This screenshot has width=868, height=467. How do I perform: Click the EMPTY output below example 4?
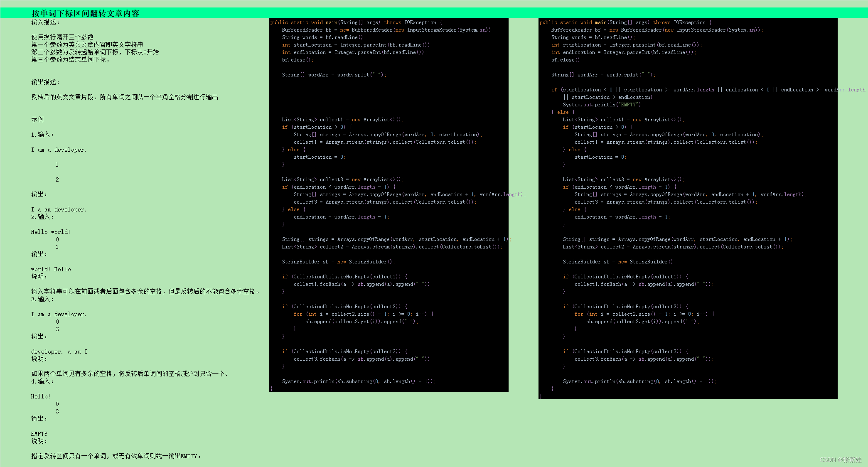[39, 434]
